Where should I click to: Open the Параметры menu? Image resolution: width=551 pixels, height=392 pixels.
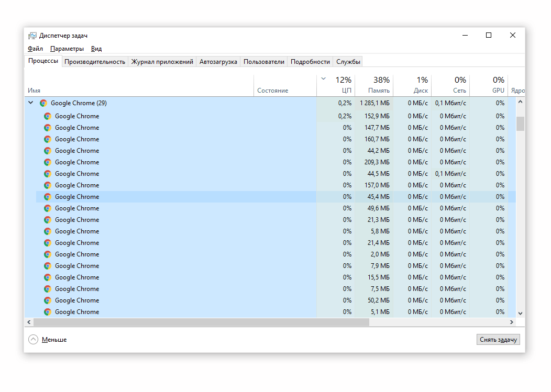67,49
